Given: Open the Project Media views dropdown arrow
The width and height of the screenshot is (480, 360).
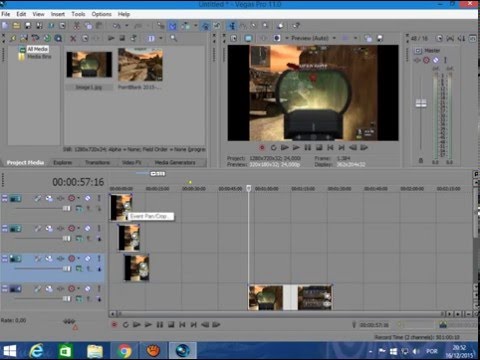Looking at the screenshot, I should (161, 38).
